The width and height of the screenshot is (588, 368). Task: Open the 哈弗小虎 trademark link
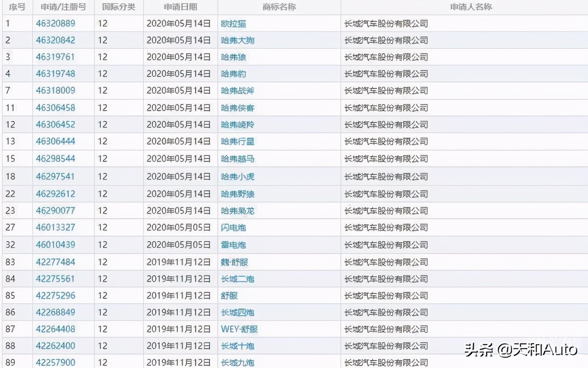click(238, 177)
